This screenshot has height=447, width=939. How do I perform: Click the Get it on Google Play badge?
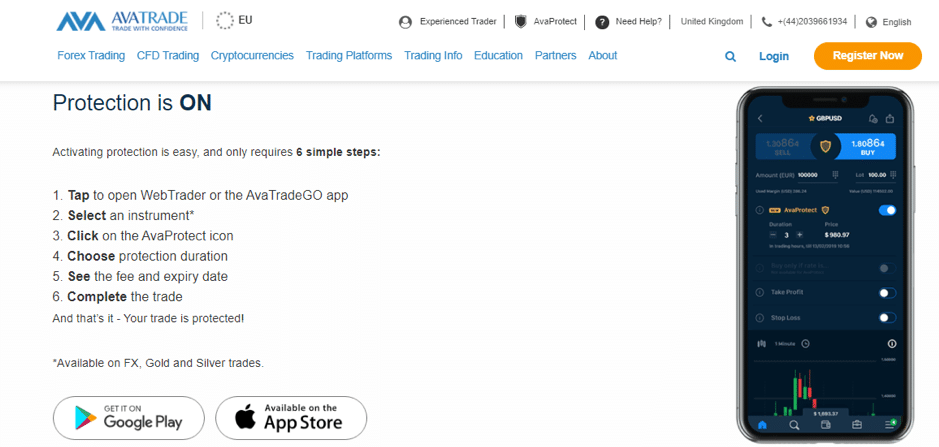tap(129, 418)
